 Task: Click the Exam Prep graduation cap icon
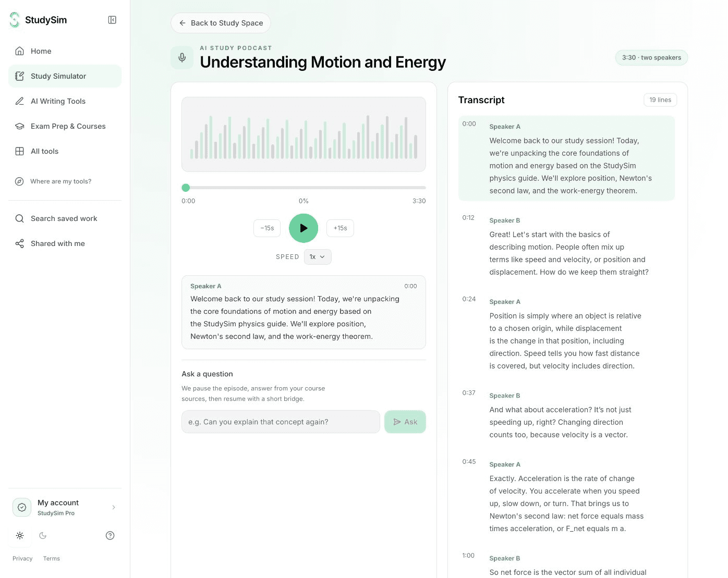[19, 126]
